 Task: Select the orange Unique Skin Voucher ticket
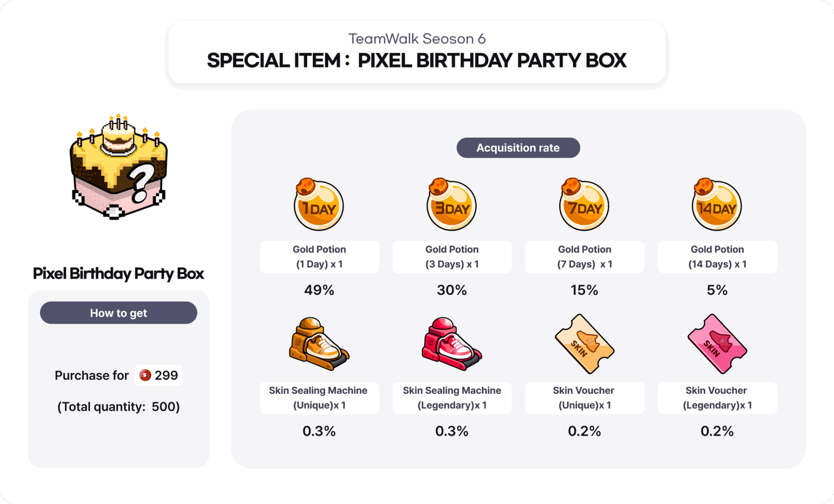click(x=584, y=344)
